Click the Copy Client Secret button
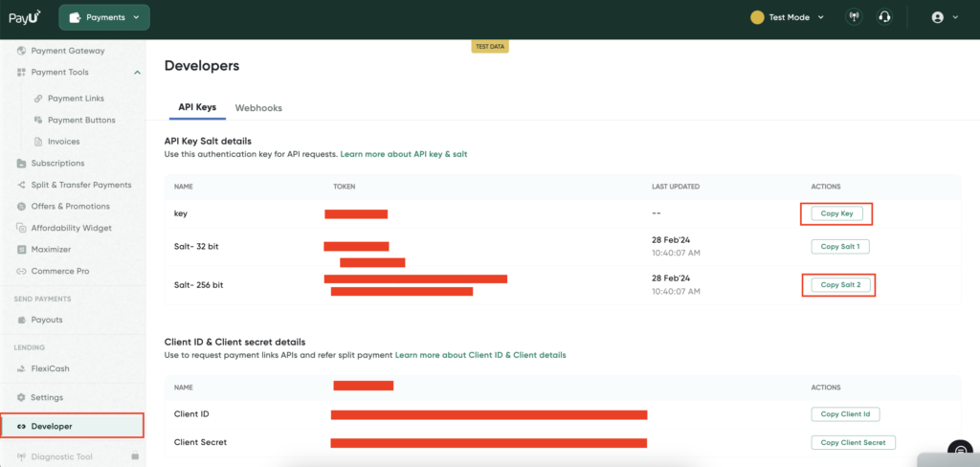Viewport: 980px width, 467px height. point(853,443)
